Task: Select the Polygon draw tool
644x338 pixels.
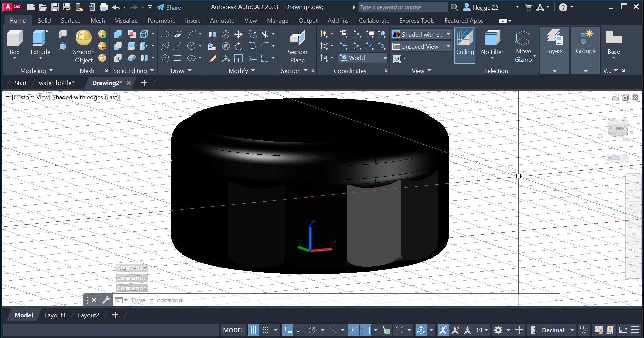Action: click(x=165, y=58)
